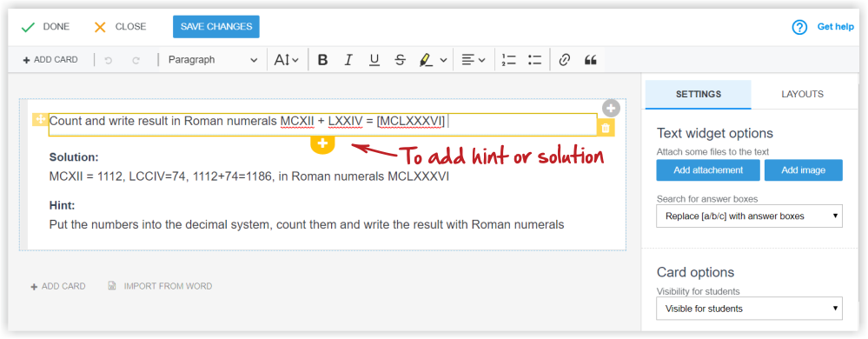
Task: Click the block quote icon
Action: (x=591, y=60)
